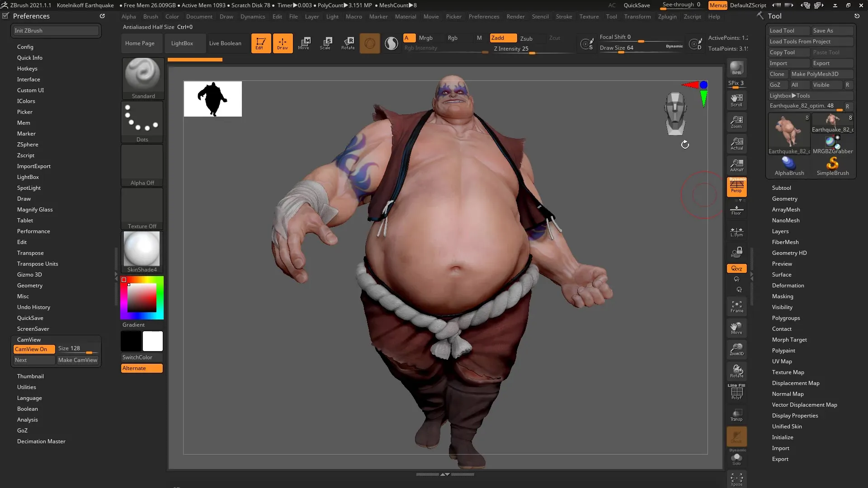Toggle Zadd sculpt mode

503,38
